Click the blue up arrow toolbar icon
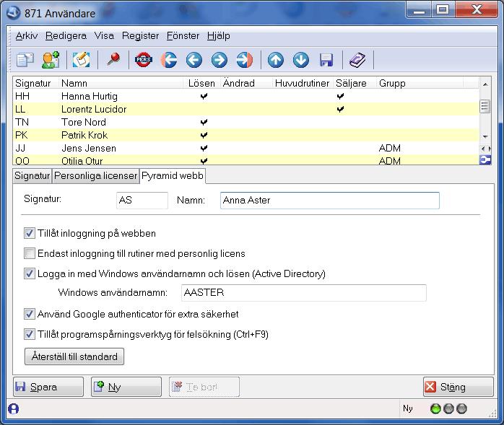Screen dimensions: 504x425 click(x=276, y=60)
